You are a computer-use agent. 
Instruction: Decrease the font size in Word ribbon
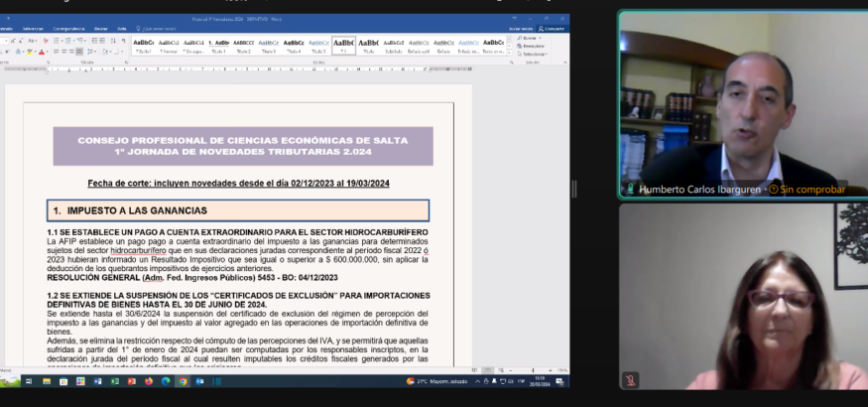click(21, 41)
